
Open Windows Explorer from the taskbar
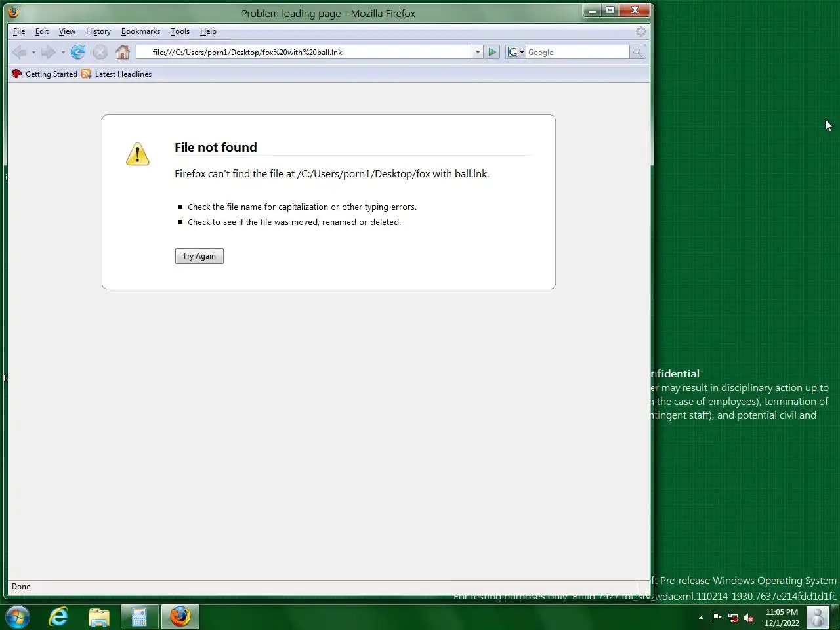[99, 617]
